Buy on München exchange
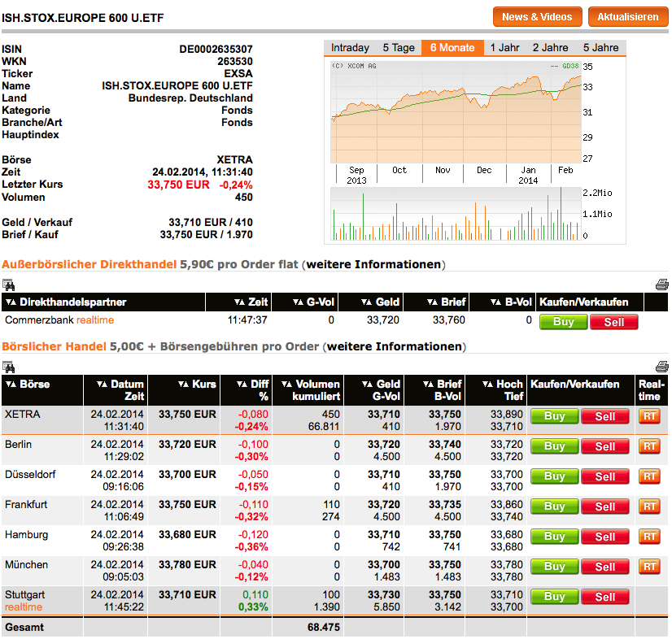Image resolution: width=672 pixels, height=639 pixels. click(x=555, y=567)
